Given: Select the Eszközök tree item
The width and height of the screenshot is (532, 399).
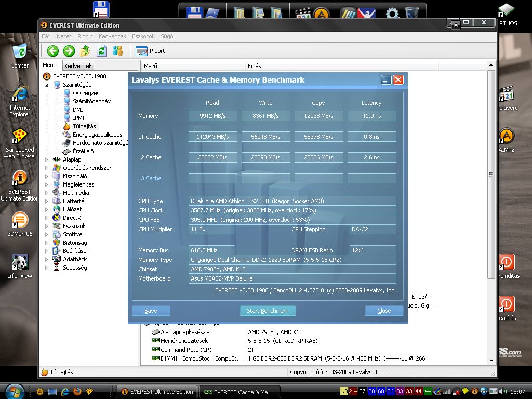Looking at the screenshot, I should click(x=74, y=226).
